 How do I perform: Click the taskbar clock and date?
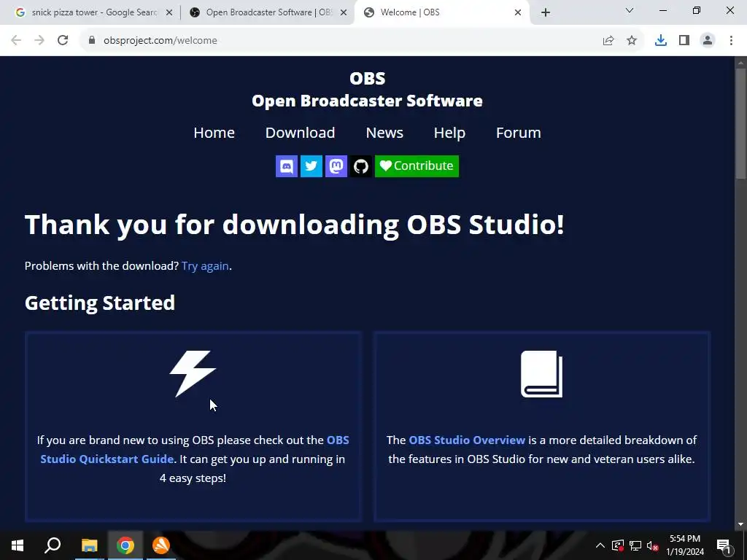685,545
